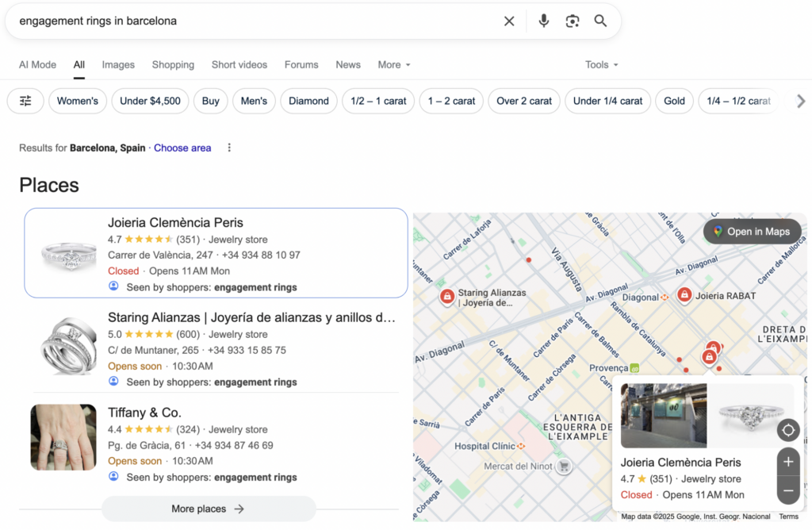The width and height of the screenshot is (812, 530).
Task: Click the Joieria RABAT map pin
Action: (x=684, y=295)
